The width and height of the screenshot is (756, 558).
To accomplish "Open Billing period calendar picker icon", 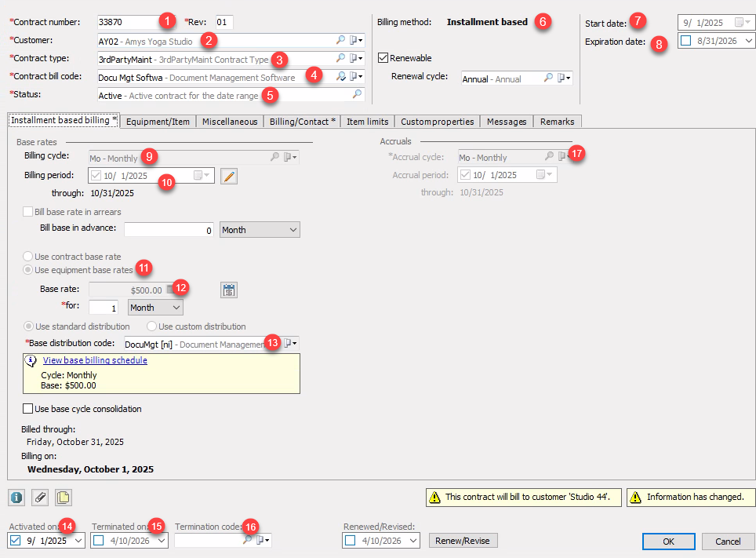I will click(201, 175).
